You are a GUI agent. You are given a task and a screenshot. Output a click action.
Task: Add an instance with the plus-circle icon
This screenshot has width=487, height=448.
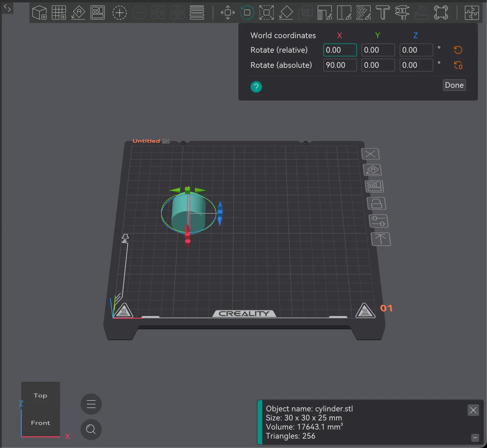pyautogui.click(x=120, y=13)
